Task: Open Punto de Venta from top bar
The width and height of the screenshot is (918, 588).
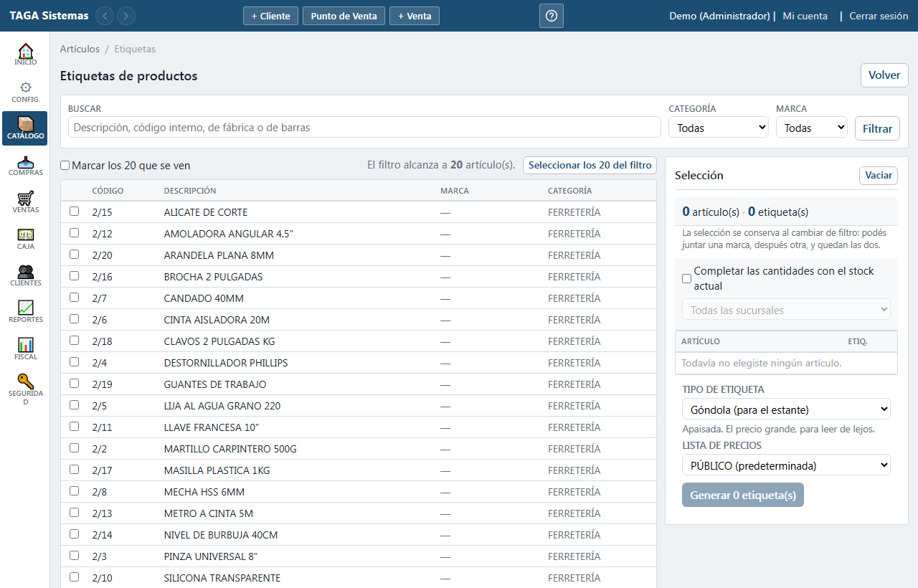Action: click(344, 16)
